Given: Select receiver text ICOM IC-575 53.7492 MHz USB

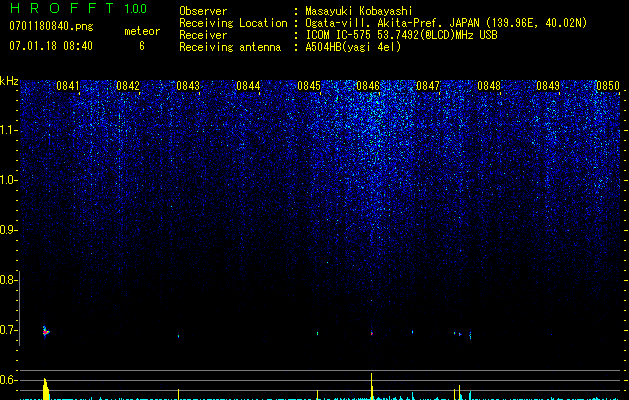Looking at the screenshot, I should coord(401,35).
